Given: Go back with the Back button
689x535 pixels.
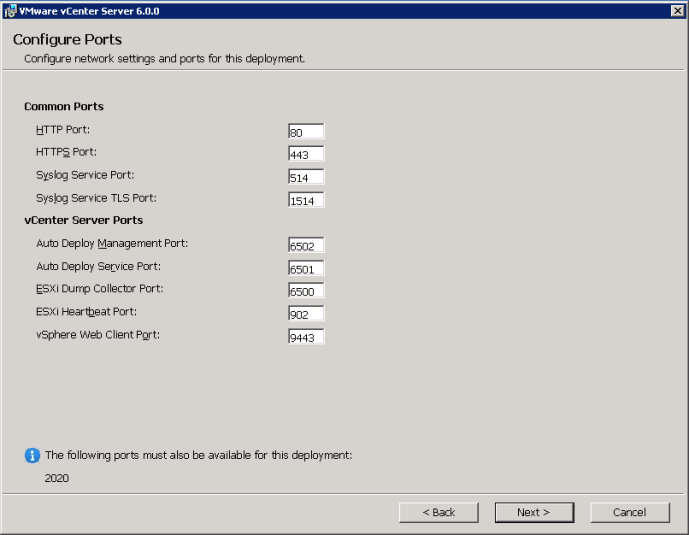Looking at the screenshot, I should point(438,512).
